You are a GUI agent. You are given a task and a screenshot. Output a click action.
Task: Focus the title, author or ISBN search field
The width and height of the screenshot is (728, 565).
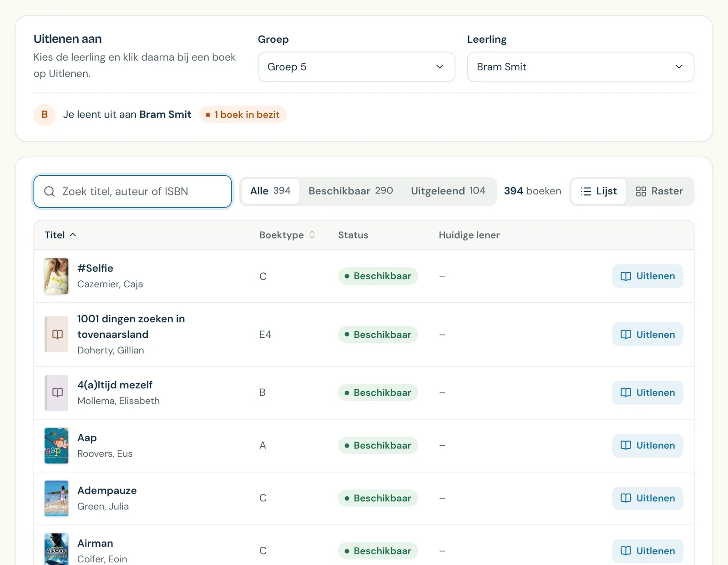tap(132, 191)
